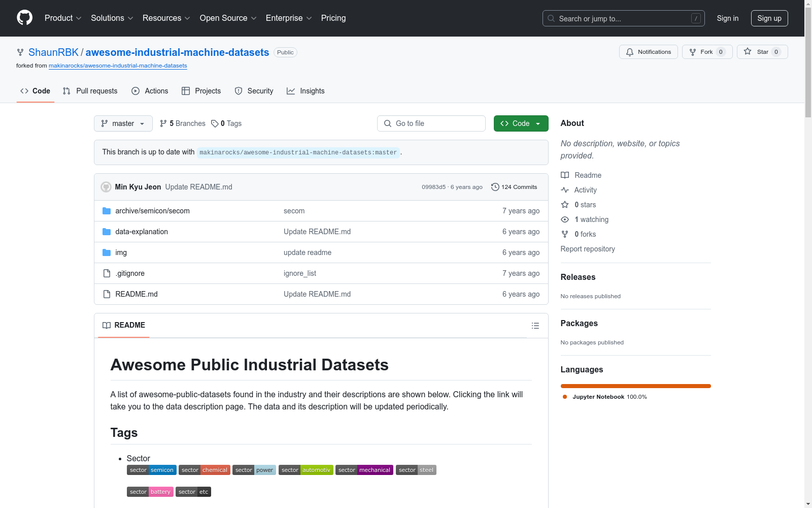Screen dimensions: 812x508
Task: Click the sector battery badge
Action: point(150,492)
